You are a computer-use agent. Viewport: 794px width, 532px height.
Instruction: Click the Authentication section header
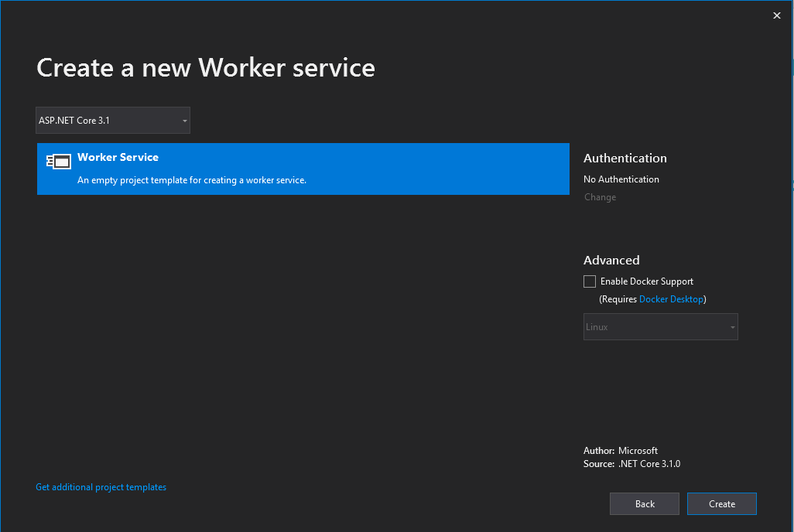625,158
